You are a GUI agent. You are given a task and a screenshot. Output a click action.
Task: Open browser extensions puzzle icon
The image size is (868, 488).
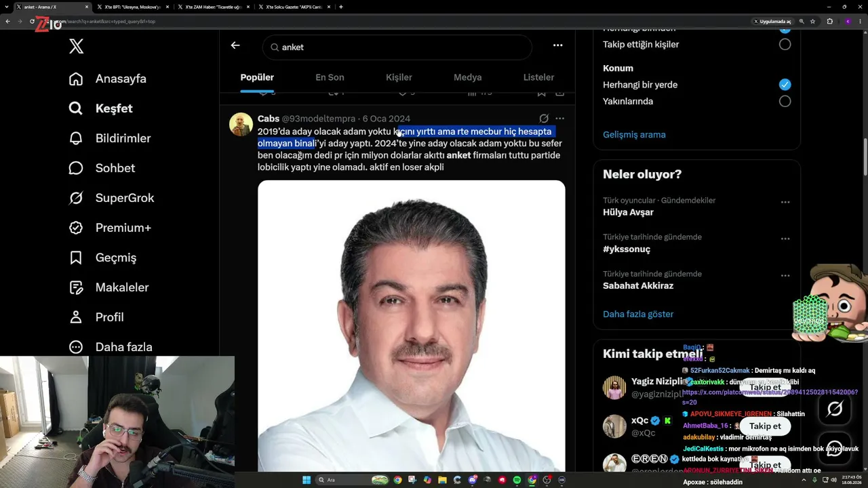click(x=829, y=21)
